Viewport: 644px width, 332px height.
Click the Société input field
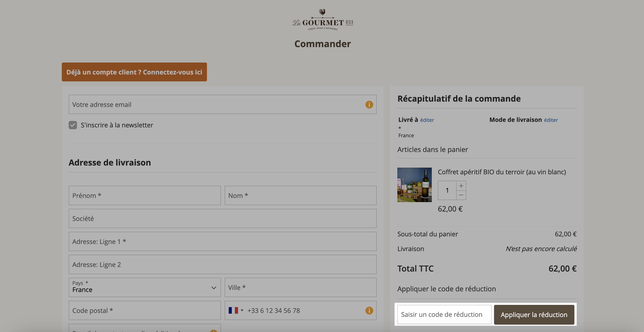tap(223, 218)
